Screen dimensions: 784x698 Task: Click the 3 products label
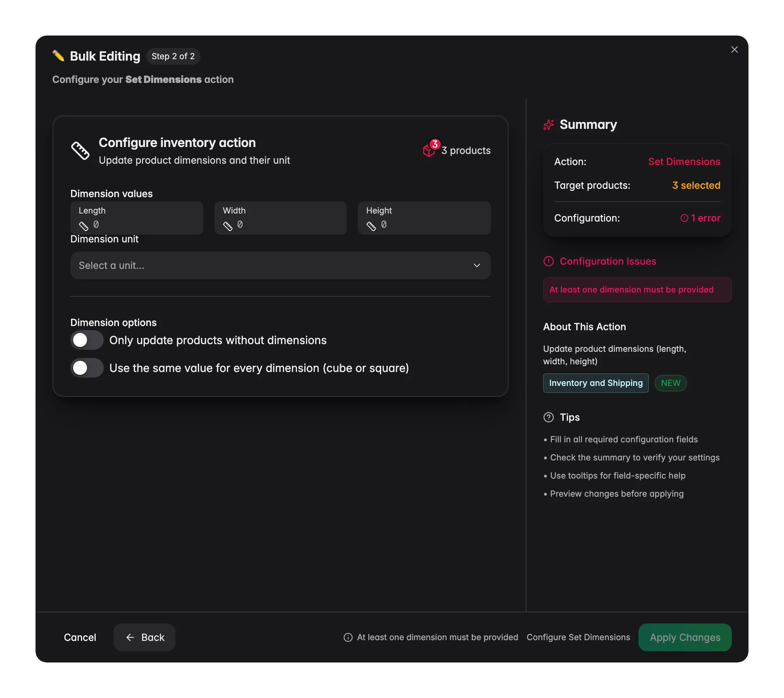(x=466, y=150)
